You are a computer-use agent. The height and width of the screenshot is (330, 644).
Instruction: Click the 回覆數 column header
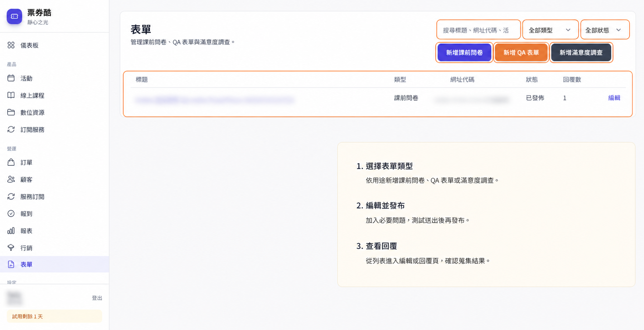[572, 79]
